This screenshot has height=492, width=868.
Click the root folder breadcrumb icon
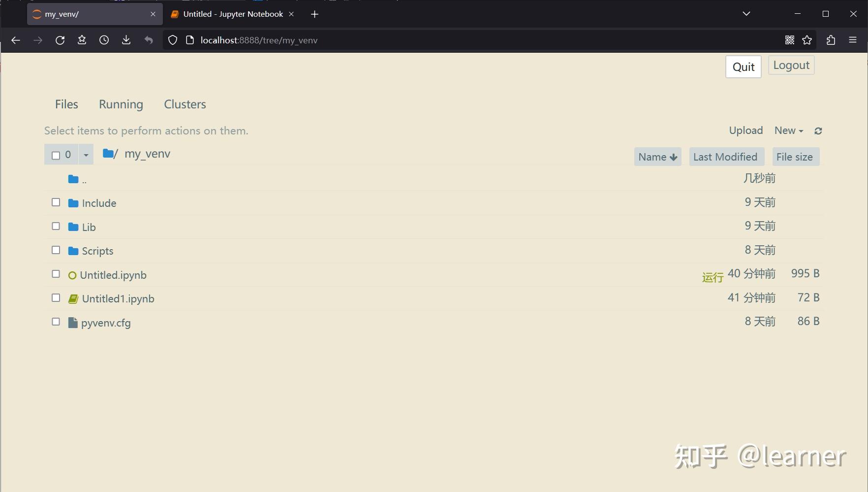pyautogui.click(x=108, y=154)
